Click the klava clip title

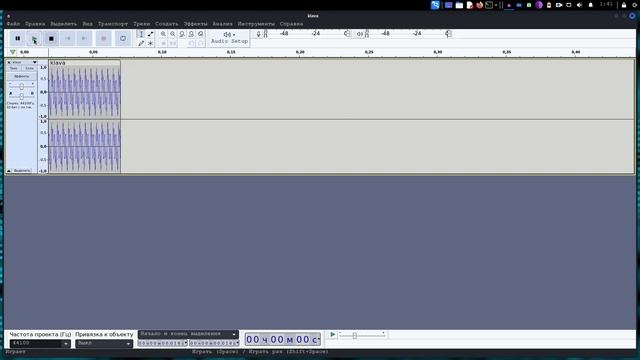click(58, 63)
